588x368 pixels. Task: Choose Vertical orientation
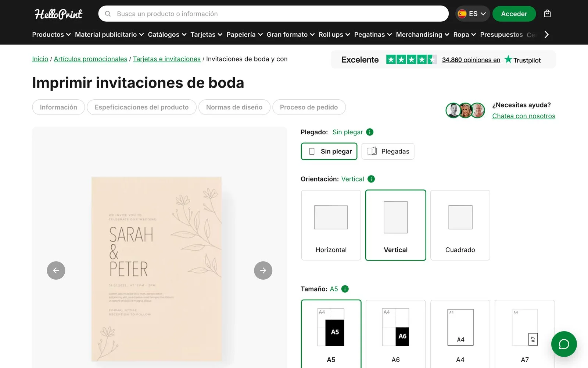point(396,225)
